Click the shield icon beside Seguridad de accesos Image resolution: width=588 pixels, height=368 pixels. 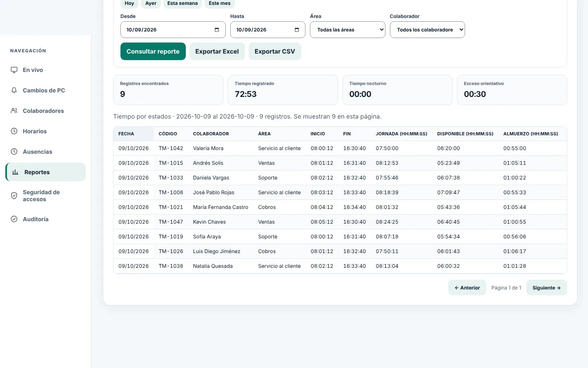[x=14, y=196]
